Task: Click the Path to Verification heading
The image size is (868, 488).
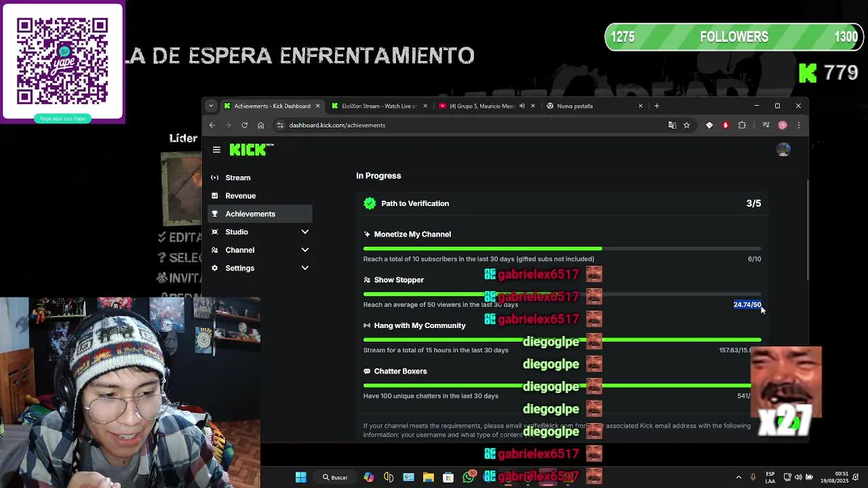Action: click(x=415, y=203)
